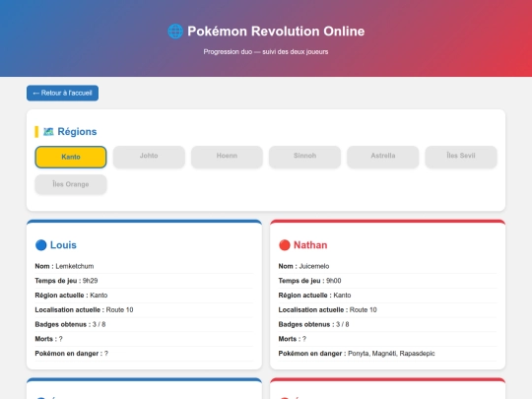Select the Astrella region tab
The width and height of the screenshot is (532, 399).
click(x=382, y=157)
